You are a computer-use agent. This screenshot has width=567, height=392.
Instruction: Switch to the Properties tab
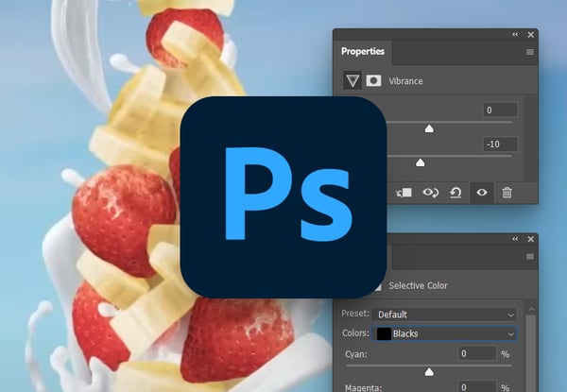[x=363, y=51]
